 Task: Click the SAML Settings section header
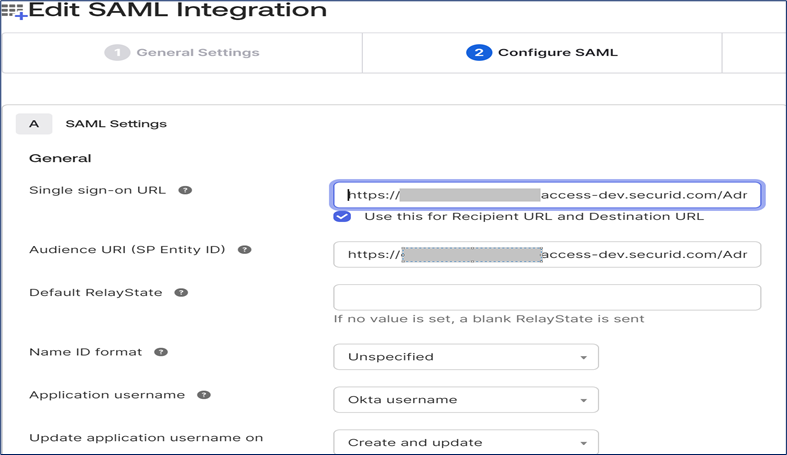(x=116, y=124)
